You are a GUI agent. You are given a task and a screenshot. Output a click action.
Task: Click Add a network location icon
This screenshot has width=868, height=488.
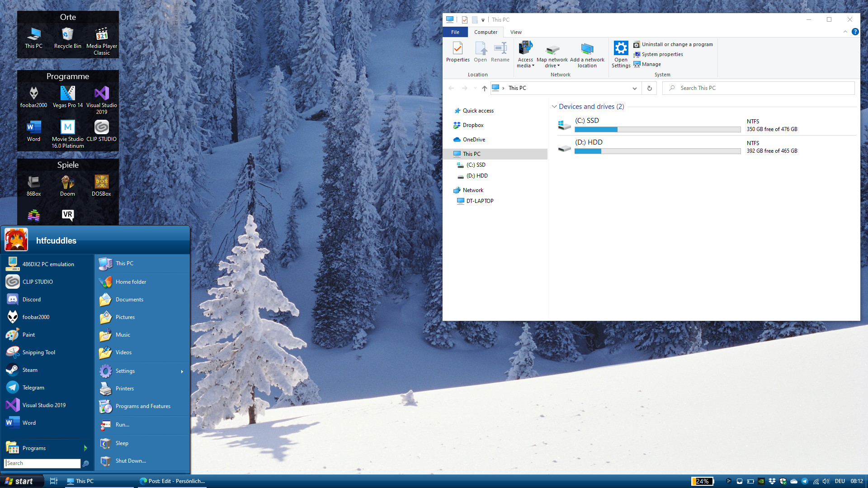click(x=587, y=54)
